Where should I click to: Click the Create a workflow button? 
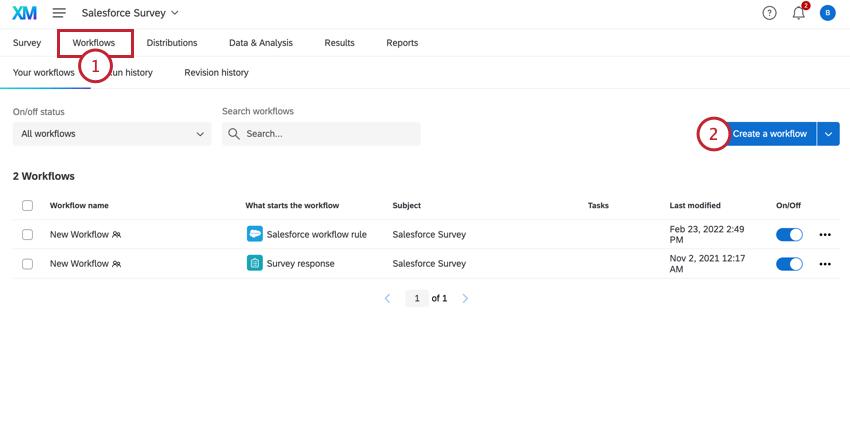[770, 134]
